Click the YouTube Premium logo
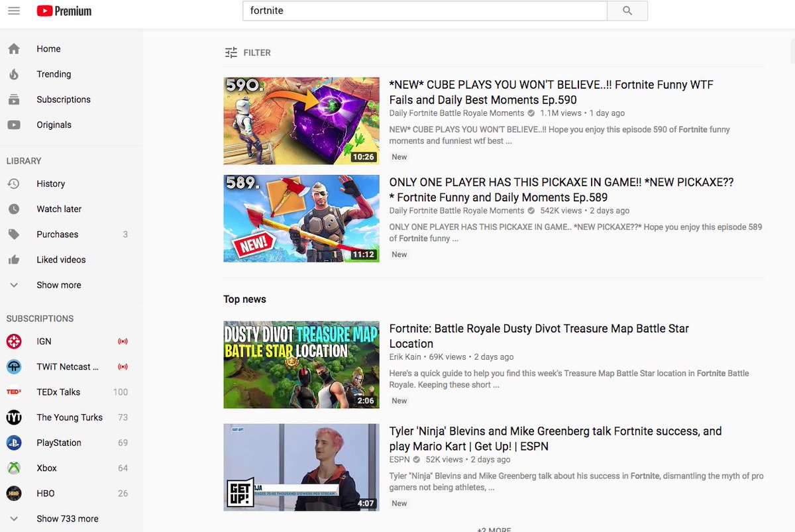The image size is (795, 532). pyautogui.click(x=64, y=11)
